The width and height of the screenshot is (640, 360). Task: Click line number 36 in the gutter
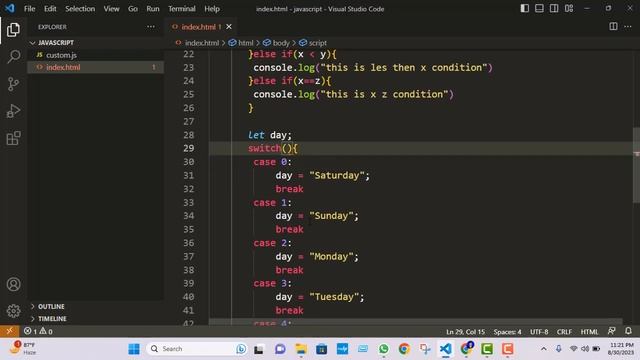189,243
